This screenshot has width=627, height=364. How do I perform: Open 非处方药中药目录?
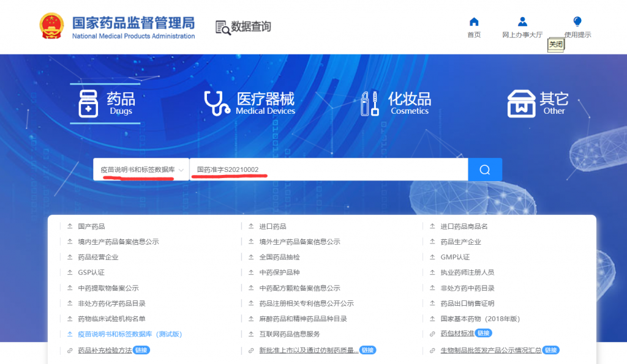click(467, 288)
